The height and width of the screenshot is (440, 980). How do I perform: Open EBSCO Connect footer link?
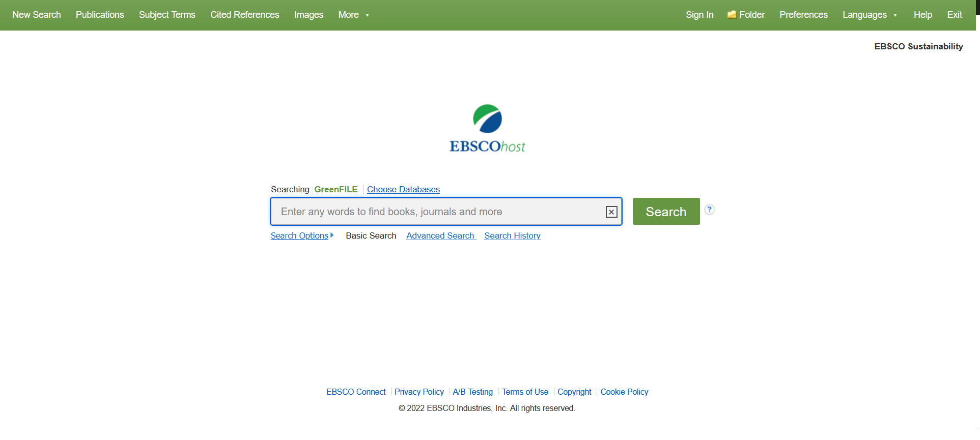point(356,392)
